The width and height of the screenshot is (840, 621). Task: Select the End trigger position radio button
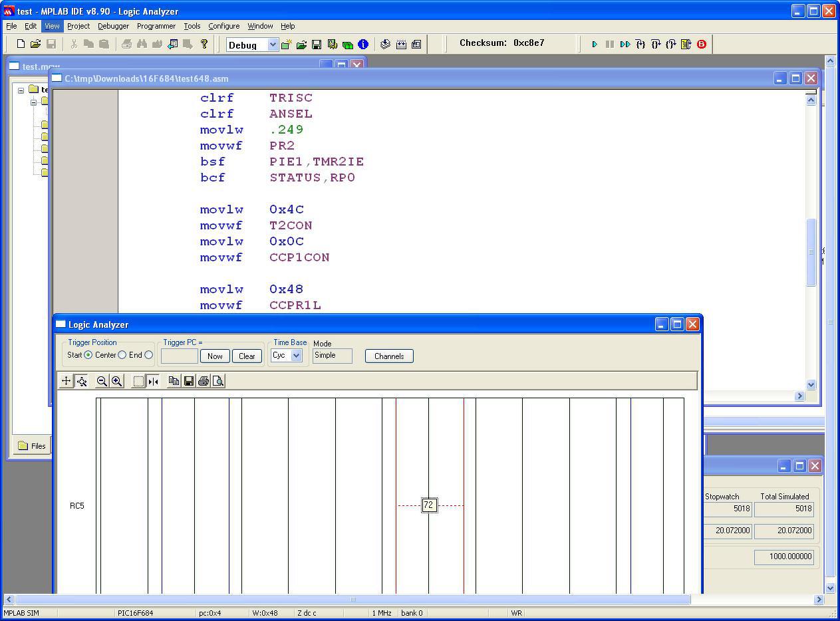point(148,355)
